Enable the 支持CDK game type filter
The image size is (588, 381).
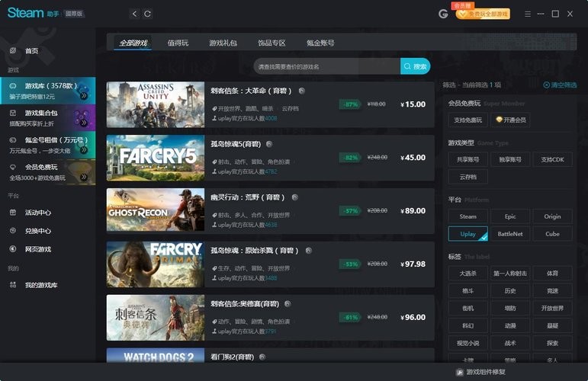point(552,159)
